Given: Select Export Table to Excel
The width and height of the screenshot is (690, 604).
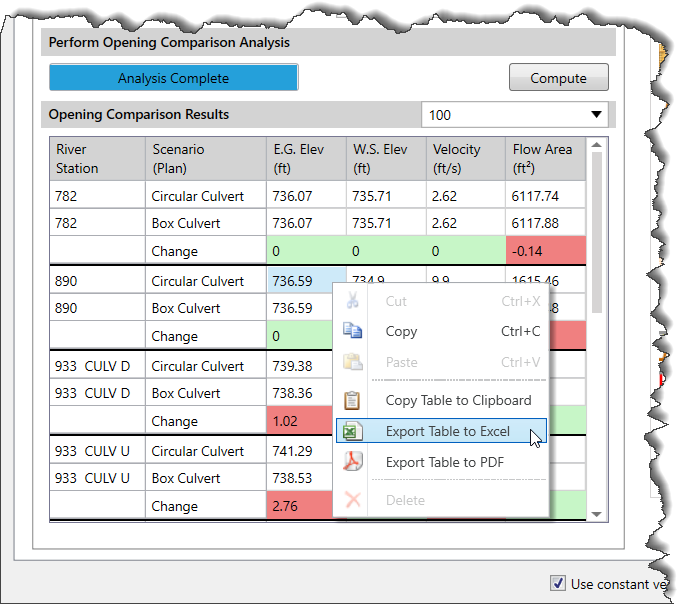Looking at the screenshot, I should pos(441,431).
